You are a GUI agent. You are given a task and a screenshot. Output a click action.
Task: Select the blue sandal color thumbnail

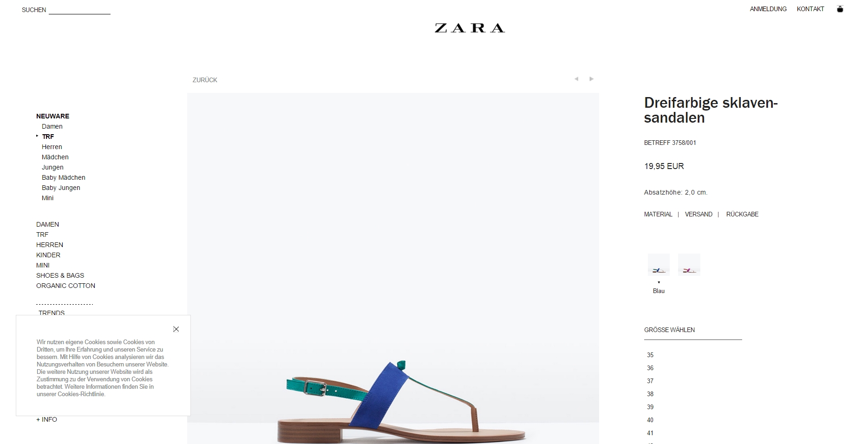pyautogui.click(x=659, y=265)
